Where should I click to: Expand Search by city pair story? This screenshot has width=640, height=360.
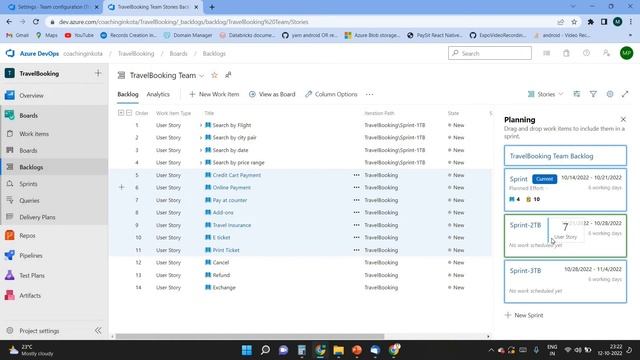200,138
